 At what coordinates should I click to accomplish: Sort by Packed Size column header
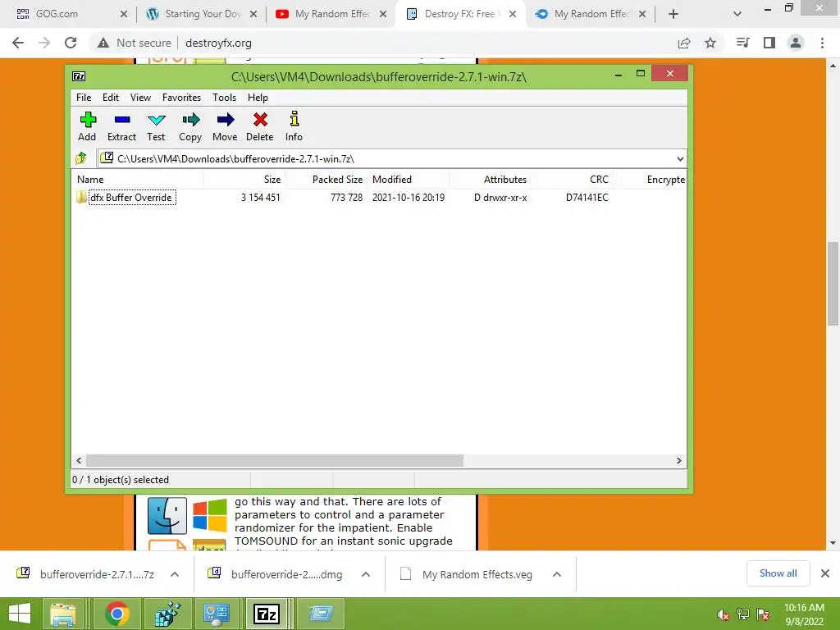pos(326,180)
